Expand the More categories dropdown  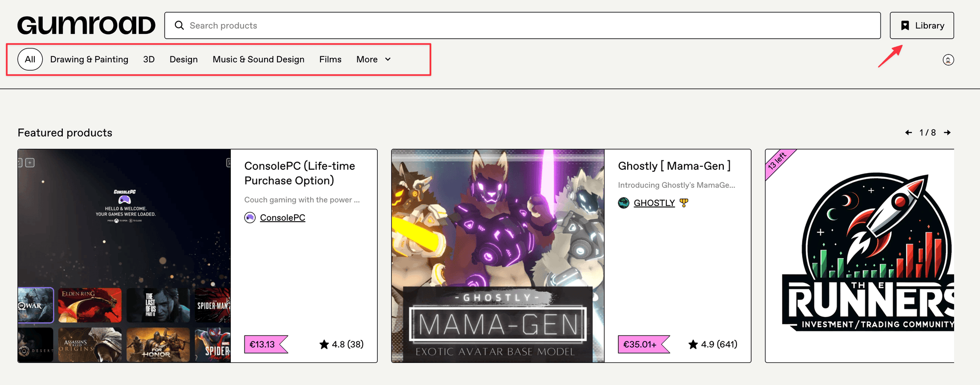click(x=373, y=59)
